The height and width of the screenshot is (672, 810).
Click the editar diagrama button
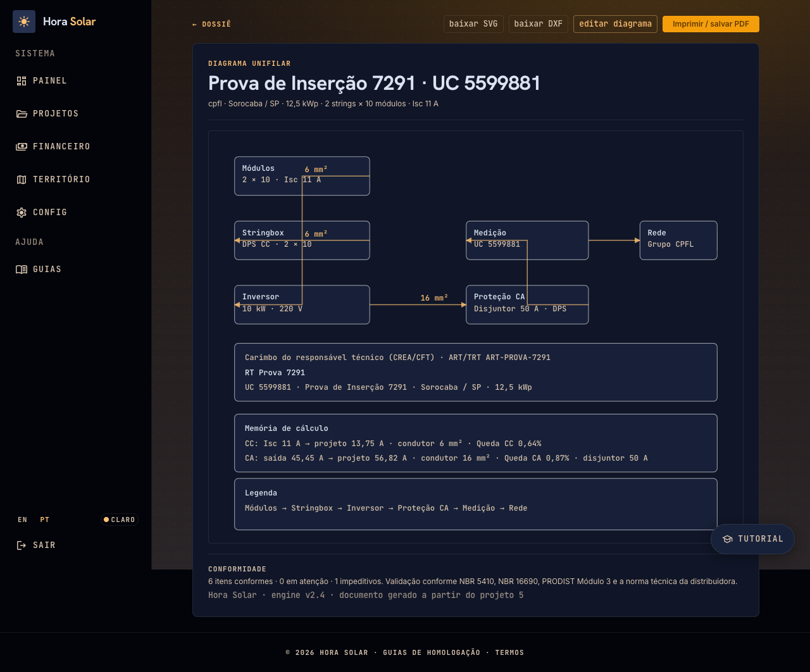point(615,24)
